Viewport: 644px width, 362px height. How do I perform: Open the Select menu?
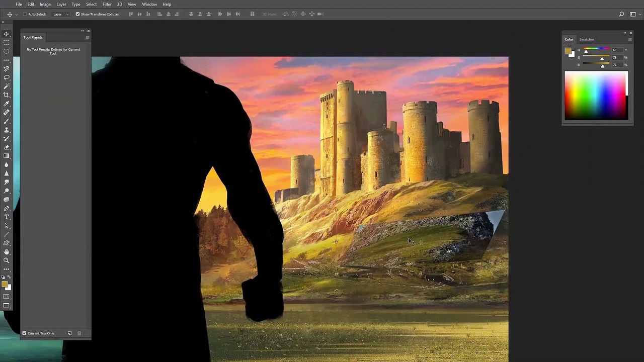[x=91, y=4]
